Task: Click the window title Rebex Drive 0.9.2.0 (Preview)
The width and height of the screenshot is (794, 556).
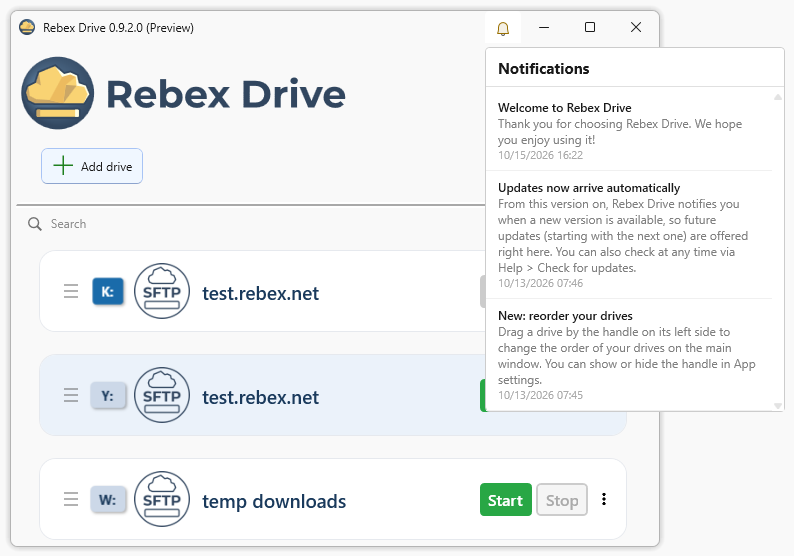Action: (118, 28)
